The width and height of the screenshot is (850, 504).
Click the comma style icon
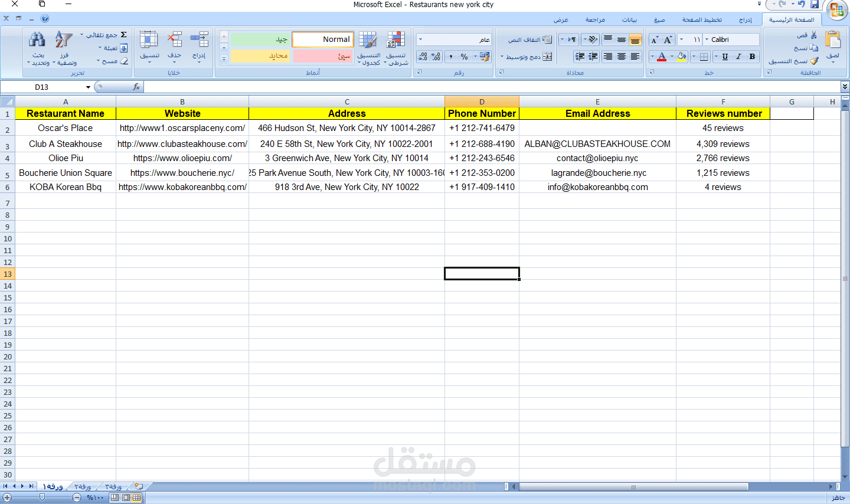pyautogui.click(x=451, y=57)
